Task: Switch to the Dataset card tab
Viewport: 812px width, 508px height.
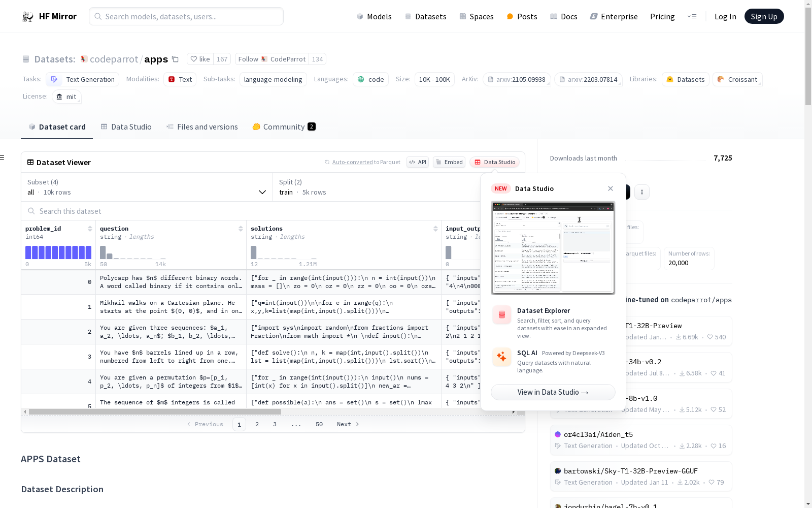Action: [57, 127]
